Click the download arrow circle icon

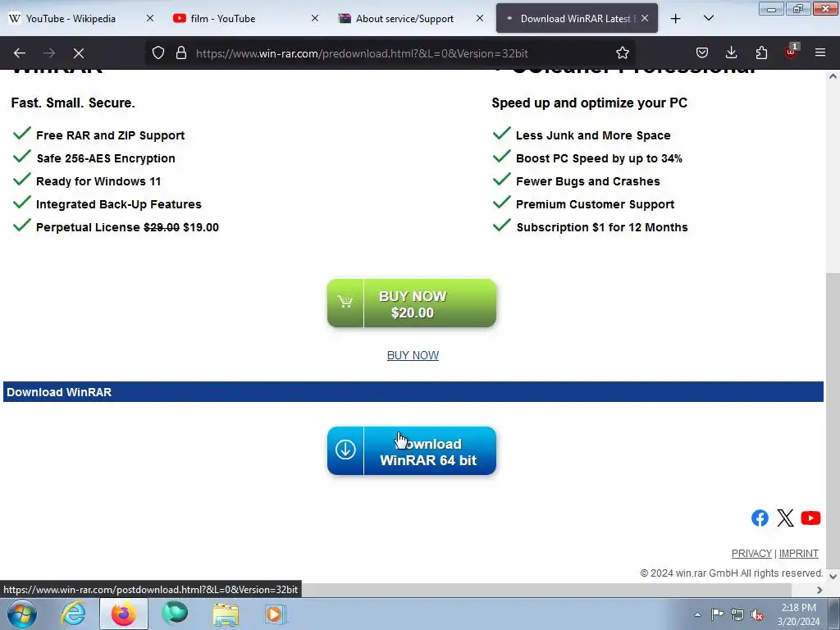pos(345,450)
